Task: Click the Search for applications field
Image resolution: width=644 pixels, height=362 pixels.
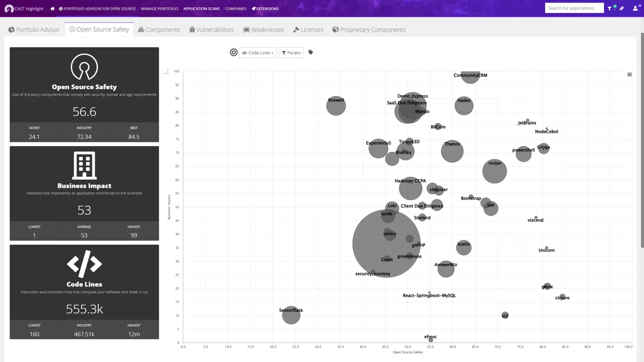Action: click(x=574, y=8)
